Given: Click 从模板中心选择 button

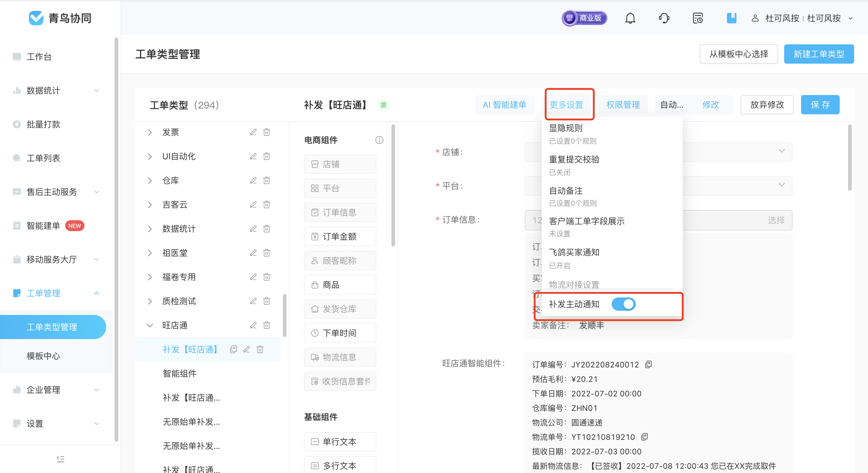Looking at the screenshot, I should pyautogui.click(x=739, y=54).
